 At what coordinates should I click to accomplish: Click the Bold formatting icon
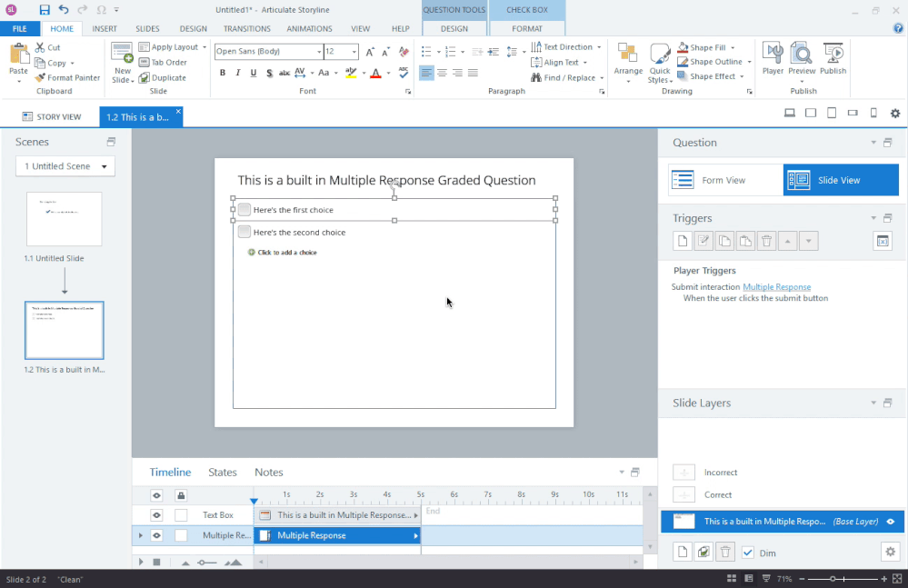point(224,73)
